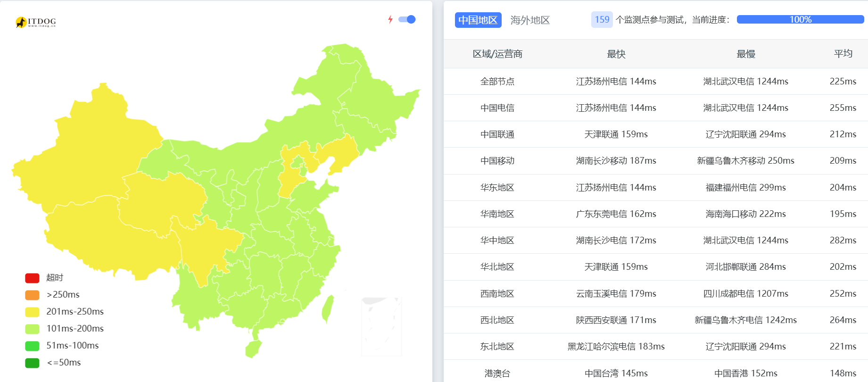This screenshot has height=382, width=868.
Task: Click the green 51ms-100ms legend swatch
Action: [x=32, y=346]
